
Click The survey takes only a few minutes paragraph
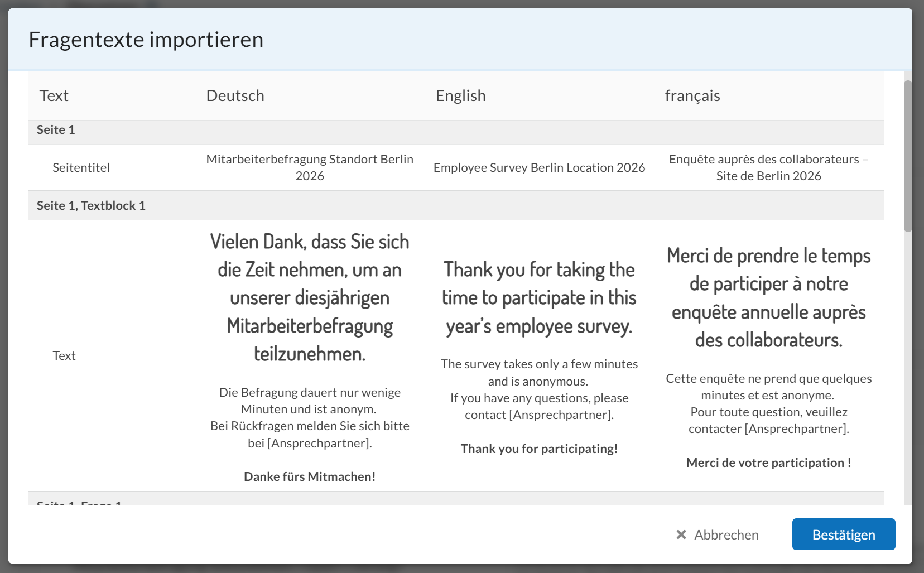click(x=539, y=389)
